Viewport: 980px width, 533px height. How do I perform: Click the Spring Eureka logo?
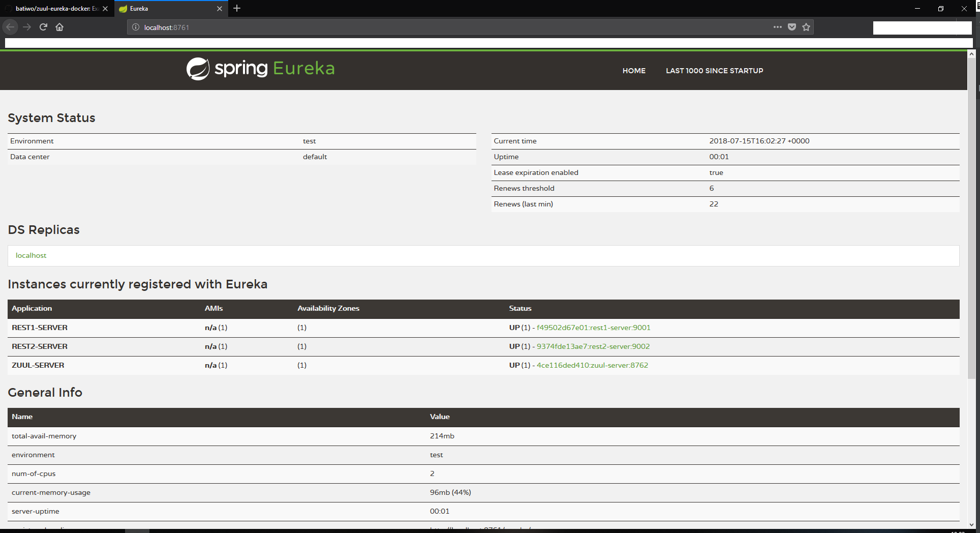[x=260, y=69]
